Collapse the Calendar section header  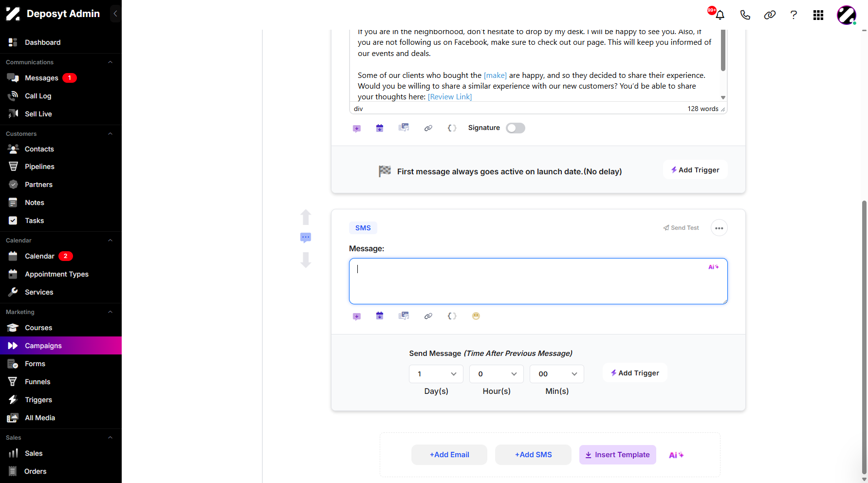click(x=110, y=241)
